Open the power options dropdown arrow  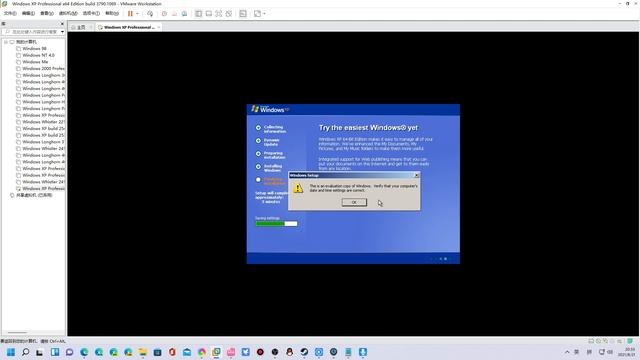coord(137,13)
